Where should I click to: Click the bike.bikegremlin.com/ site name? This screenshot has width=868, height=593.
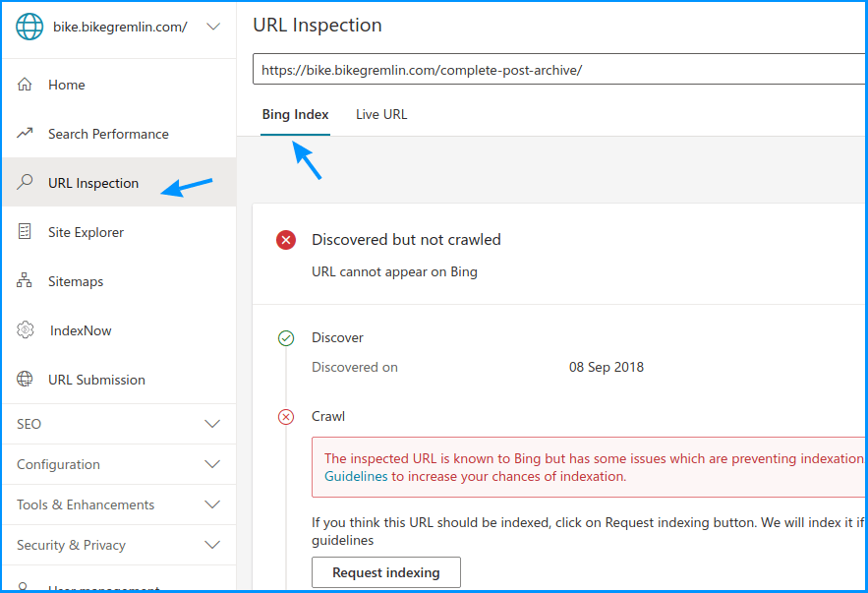point(120,27)
